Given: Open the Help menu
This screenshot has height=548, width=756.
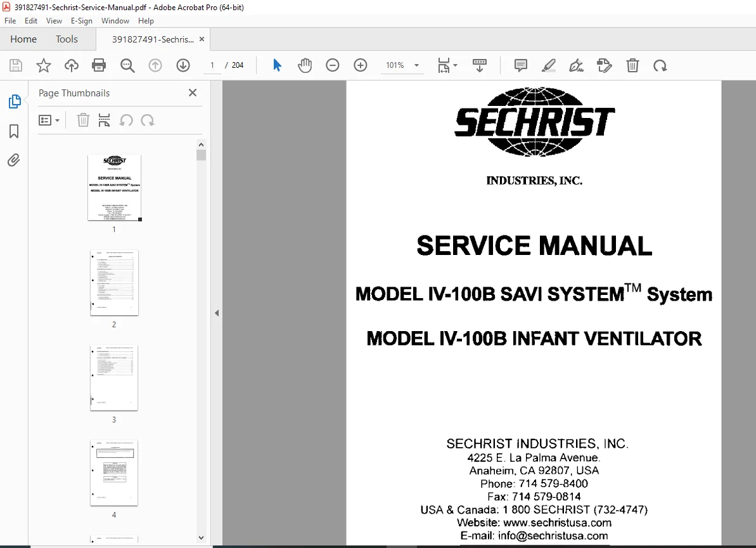Looking at the screenshot, I should [x=146, y=21].
